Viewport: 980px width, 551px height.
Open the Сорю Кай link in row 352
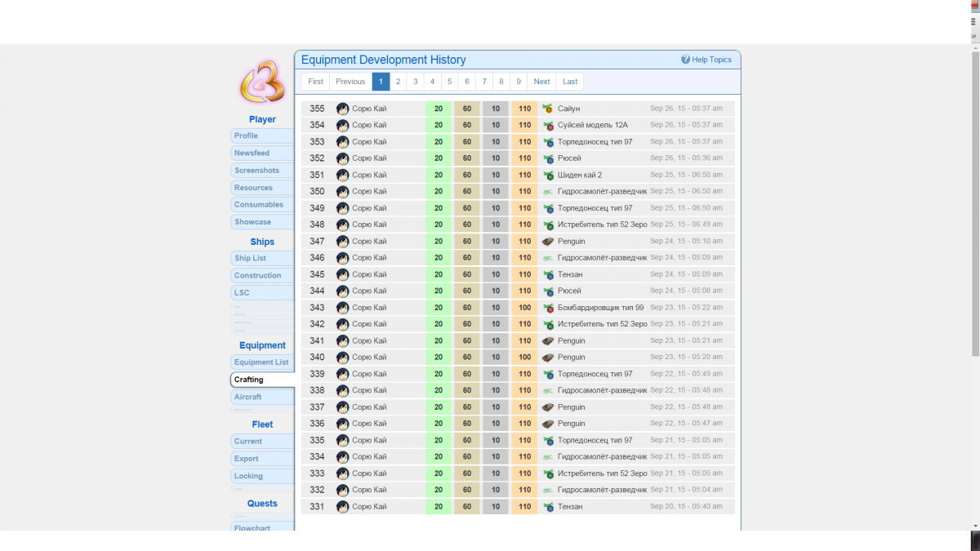coord(369,158)
